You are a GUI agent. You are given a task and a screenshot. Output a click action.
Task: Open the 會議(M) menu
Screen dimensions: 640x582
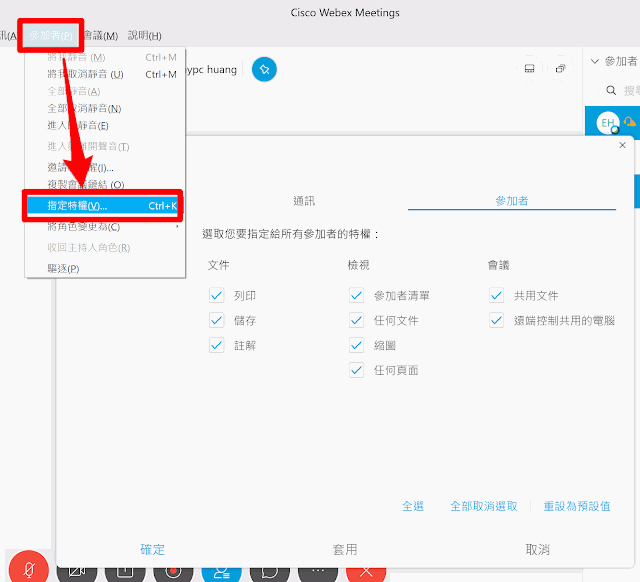click(101, 36)
